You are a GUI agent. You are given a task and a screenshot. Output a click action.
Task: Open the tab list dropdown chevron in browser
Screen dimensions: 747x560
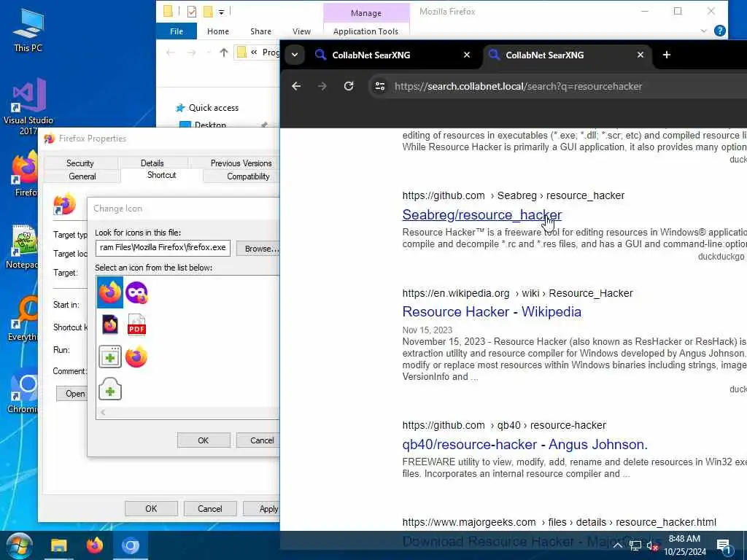click(295, 55)
